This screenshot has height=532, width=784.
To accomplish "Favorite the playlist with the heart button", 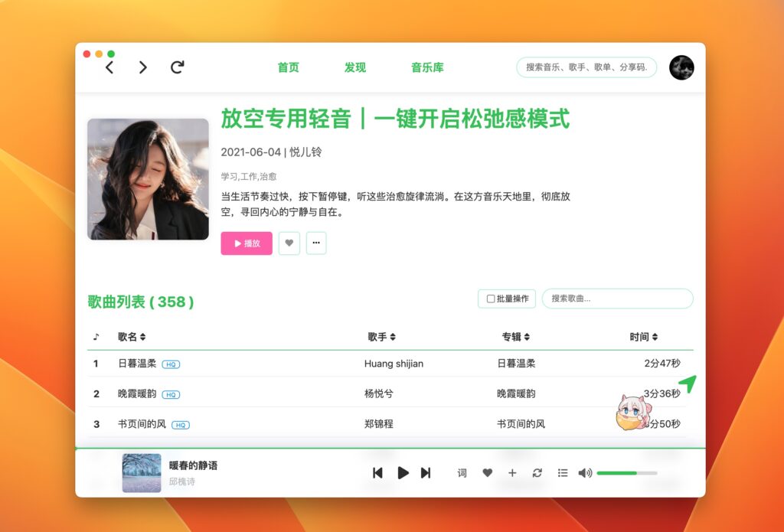I will [x=289, y=243].
